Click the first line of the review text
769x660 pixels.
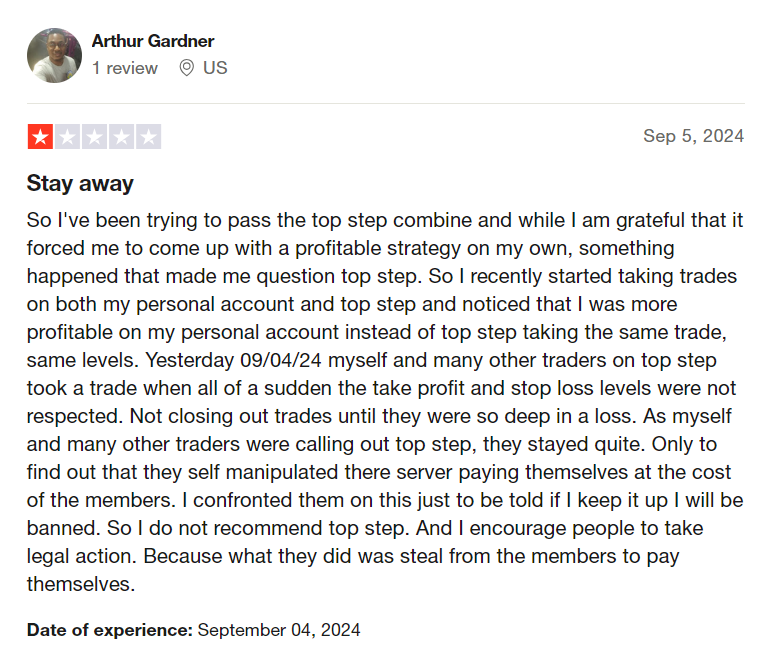[x=385, y=220]
